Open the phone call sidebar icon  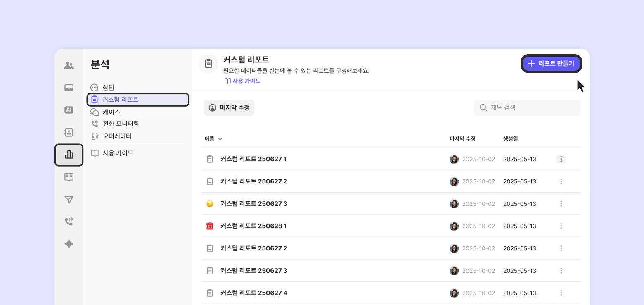69,222
